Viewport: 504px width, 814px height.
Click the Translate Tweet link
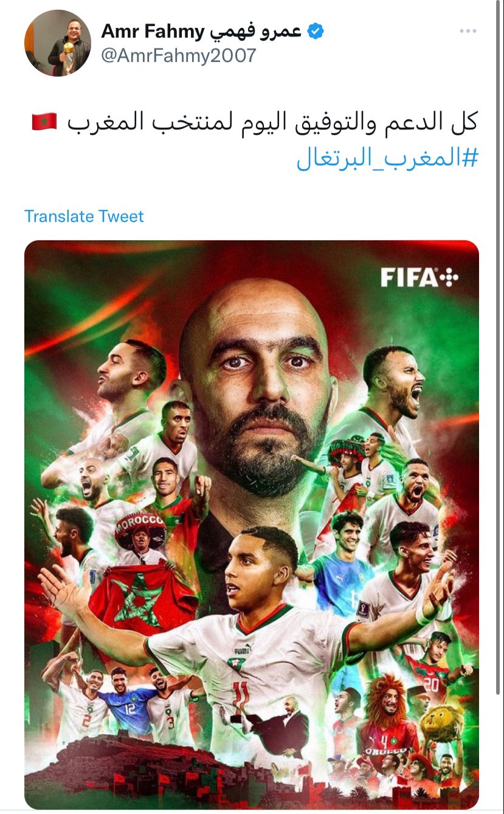click(84, 216)
